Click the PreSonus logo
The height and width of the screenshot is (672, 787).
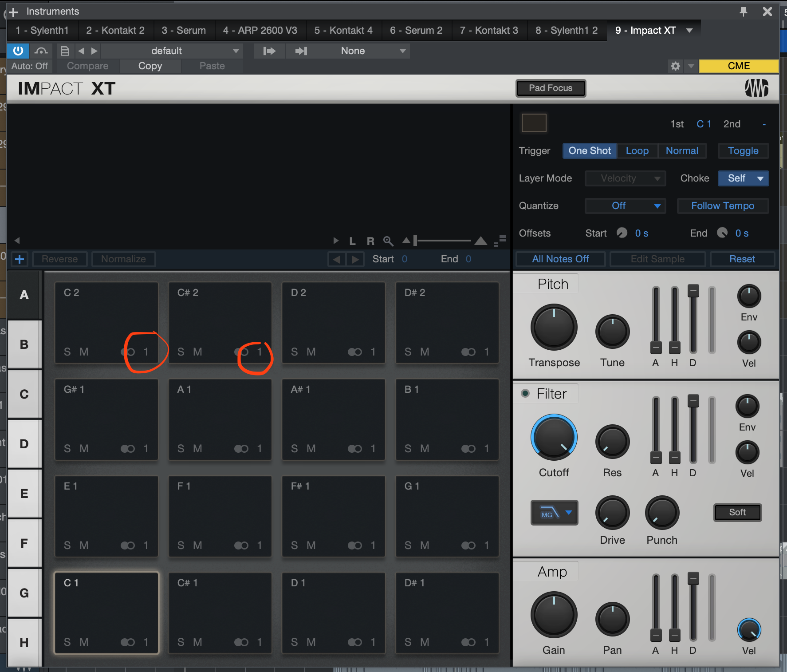tap(756, 88)
